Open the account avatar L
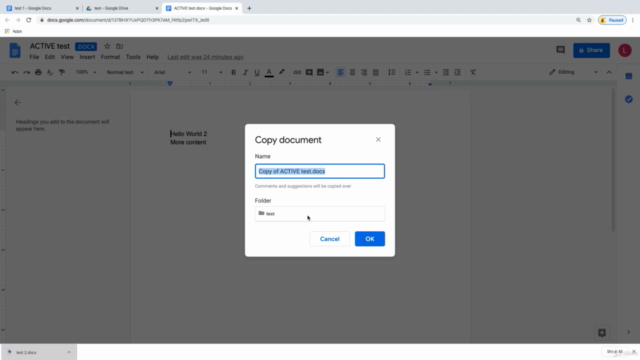This screenshot has height=360, width=640. [624, 50]
